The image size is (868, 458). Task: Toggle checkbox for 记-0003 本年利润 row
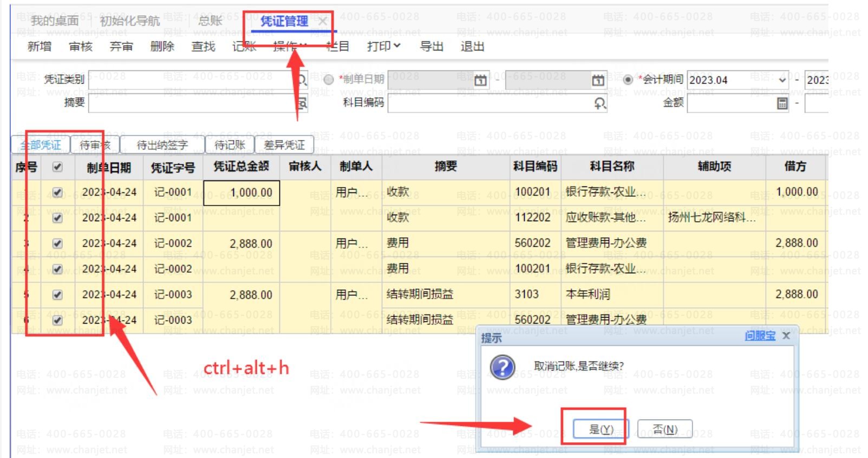click(57, 295)
